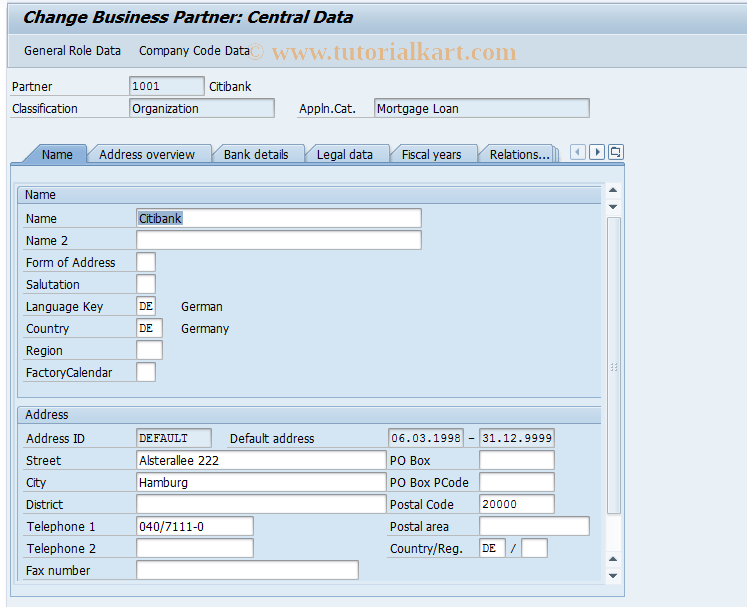This screenshot has width=747, height=607.
Task: Click the Form of Address field
Action: 146,262
